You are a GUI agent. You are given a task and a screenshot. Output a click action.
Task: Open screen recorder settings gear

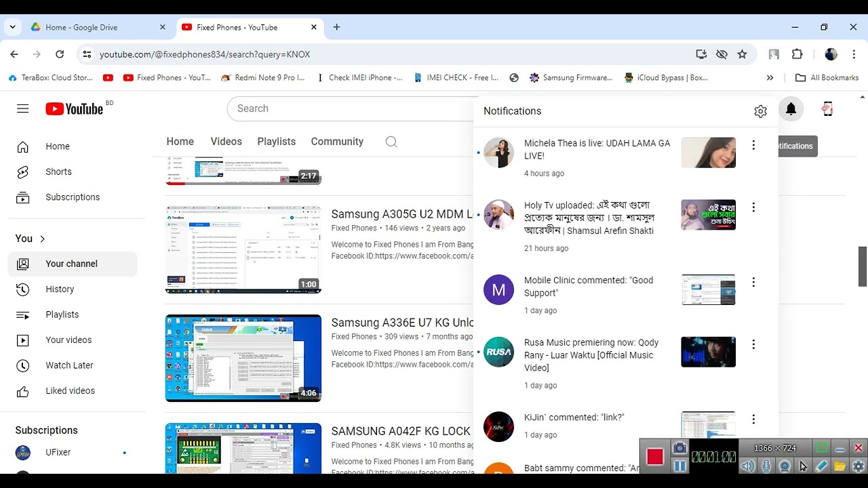[858, 466]
